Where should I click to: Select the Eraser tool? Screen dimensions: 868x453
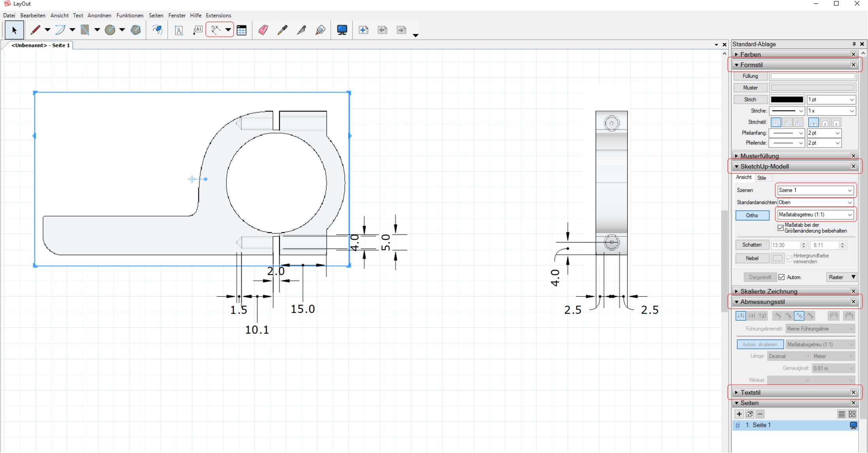pyautogui.click(x=263, y=30)
